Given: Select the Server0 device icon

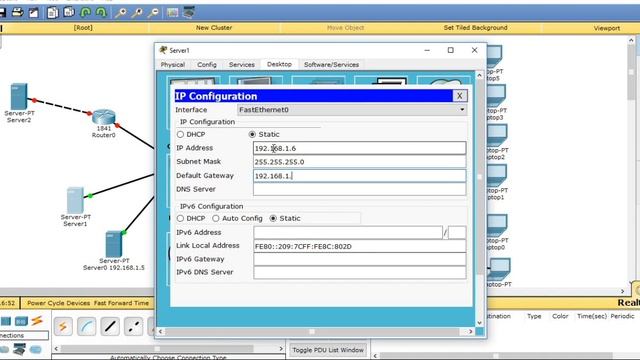Looking at the screenshot, I should (114, 244).
